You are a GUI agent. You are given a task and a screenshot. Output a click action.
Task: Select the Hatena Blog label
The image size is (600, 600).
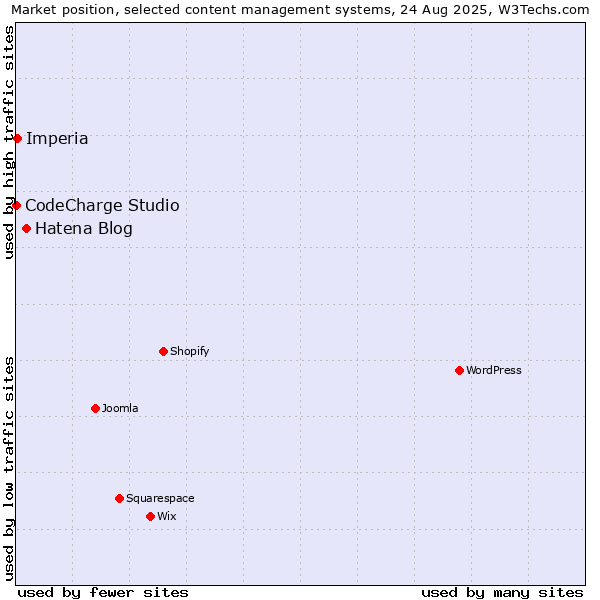[84, 228]
